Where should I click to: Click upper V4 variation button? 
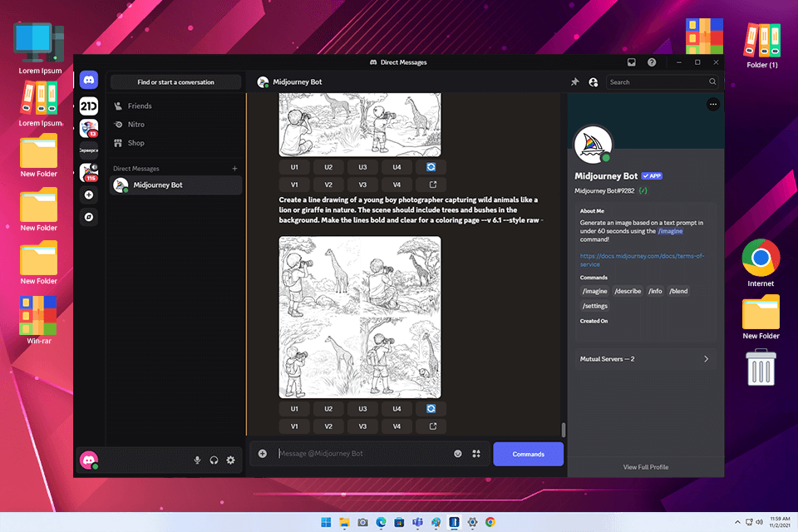(397, 185)
